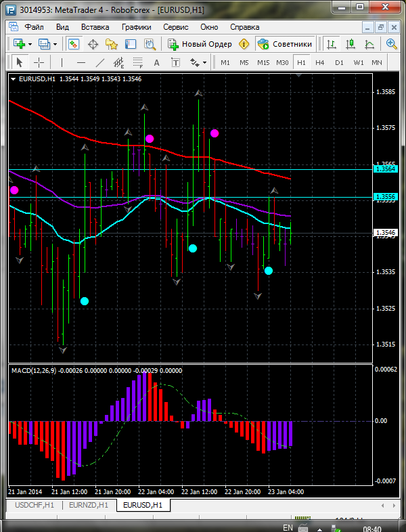Click the cyan 1.3564 price level label
The image size is (406, 532).
pos(384,169)
